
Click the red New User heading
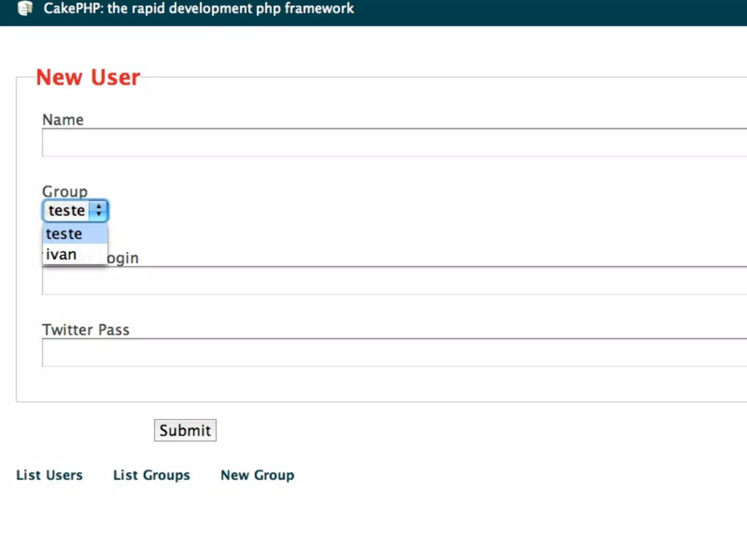click(88, 77)
